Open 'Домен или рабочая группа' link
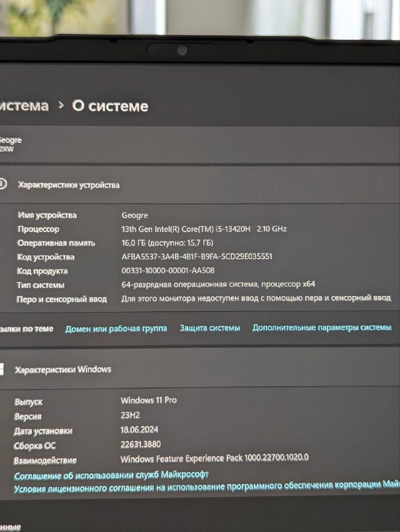The width and height of the screenshot is (400, 532). click(x=116, y=329)
